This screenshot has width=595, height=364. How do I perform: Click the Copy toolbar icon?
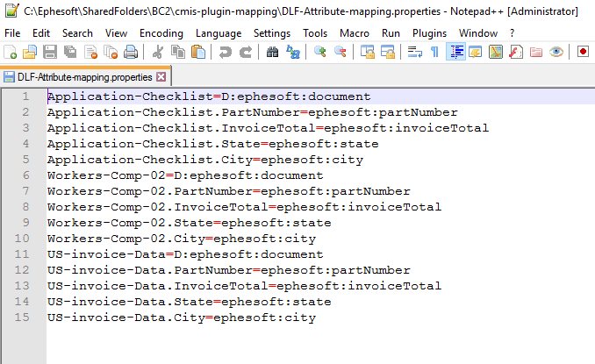tap(178, 52)
